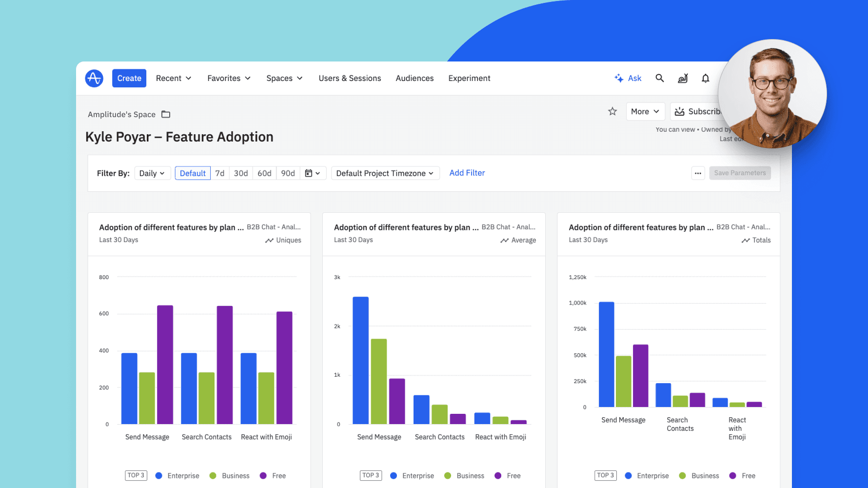Select the Default range option
This screenshot has height=488, width=868.
[x=193, y=173]
